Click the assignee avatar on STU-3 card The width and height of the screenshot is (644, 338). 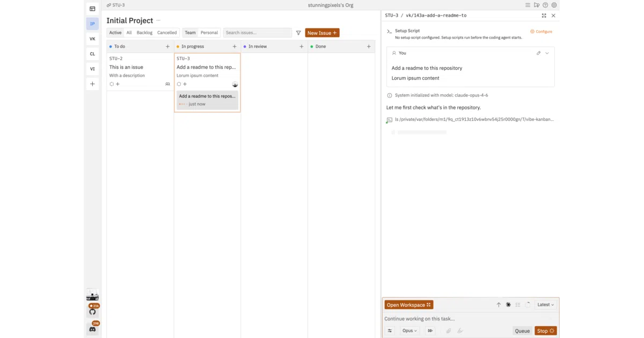[x=235, y=84]
